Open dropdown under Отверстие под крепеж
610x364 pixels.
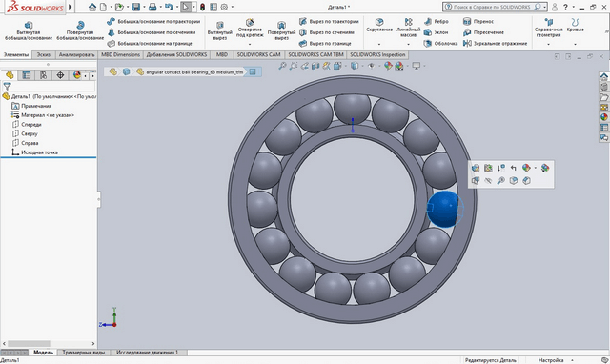pos(250,44)
